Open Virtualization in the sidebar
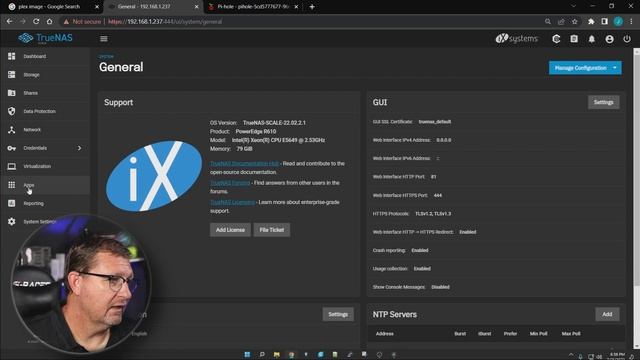The height and width of the screenshot is (360, 640). (45, 167)
